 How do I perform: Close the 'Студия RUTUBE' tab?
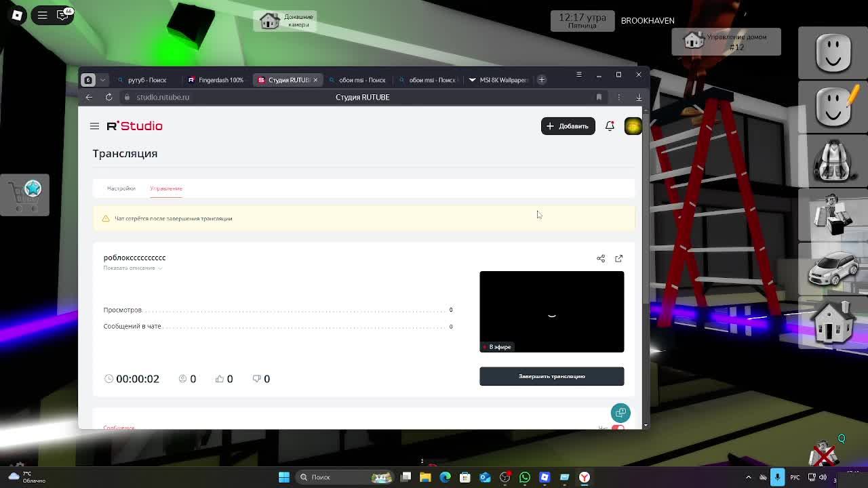click(x=315, y=80)
